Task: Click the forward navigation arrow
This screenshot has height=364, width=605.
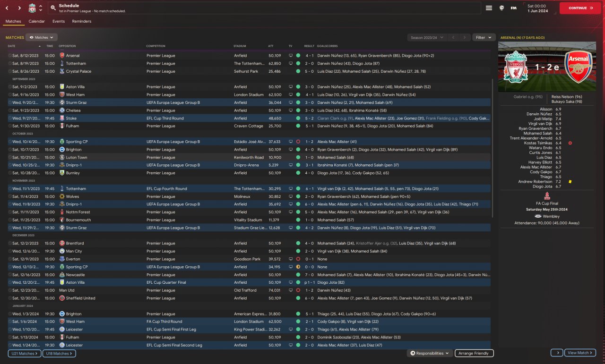Action: pyautogui.click(x=19, y=8)
